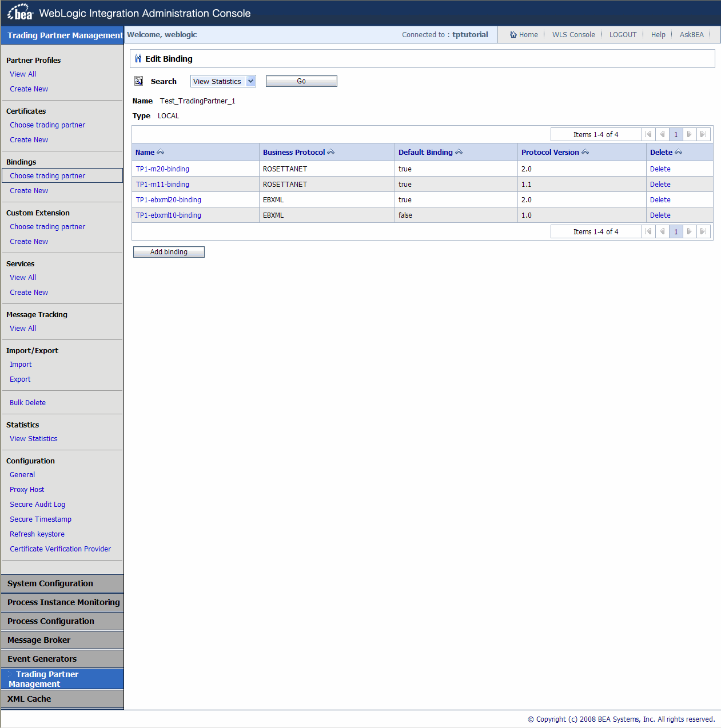Go to previous page in top pager
Screen dimensions: 721x728
(x=662, y=134)
